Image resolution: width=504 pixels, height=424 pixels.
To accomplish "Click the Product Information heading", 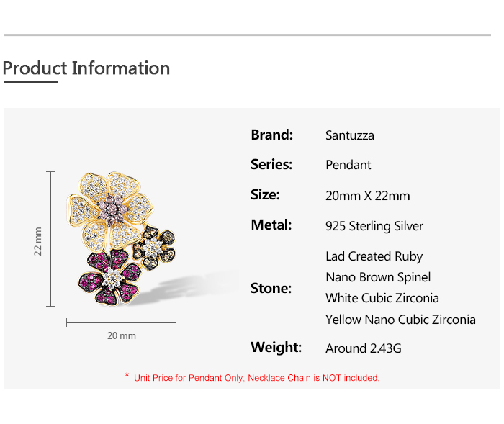I will [x=86, y=68].
